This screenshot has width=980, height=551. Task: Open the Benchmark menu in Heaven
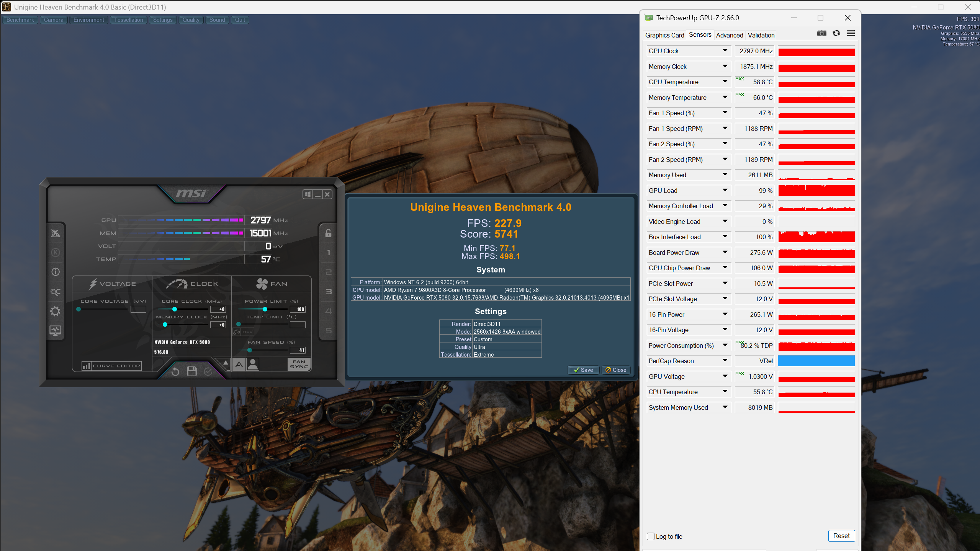[20, 20]
